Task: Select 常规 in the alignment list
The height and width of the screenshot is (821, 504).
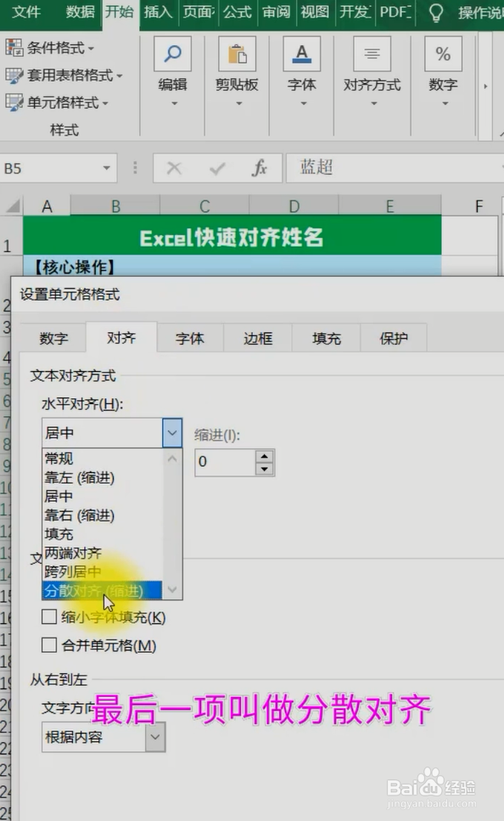Action: (x=59, y=458)
